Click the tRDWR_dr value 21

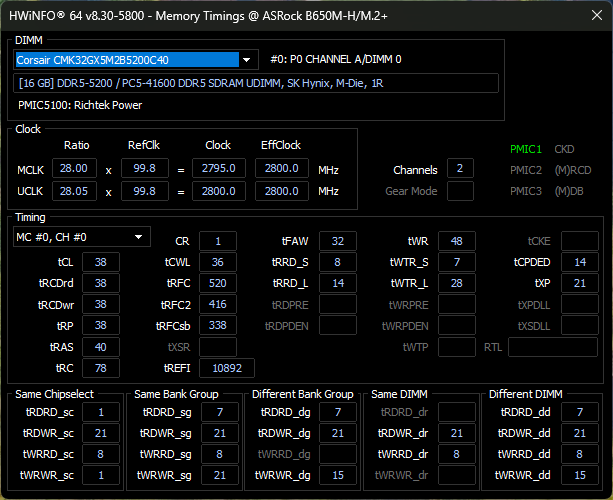click(x=457, y=433)
